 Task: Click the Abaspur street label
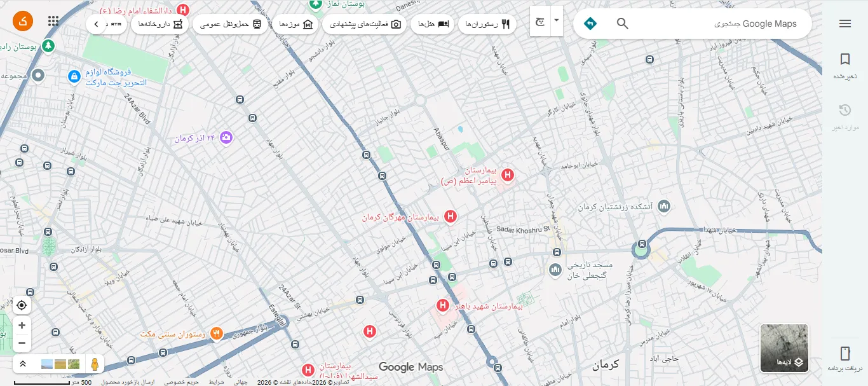442,139
